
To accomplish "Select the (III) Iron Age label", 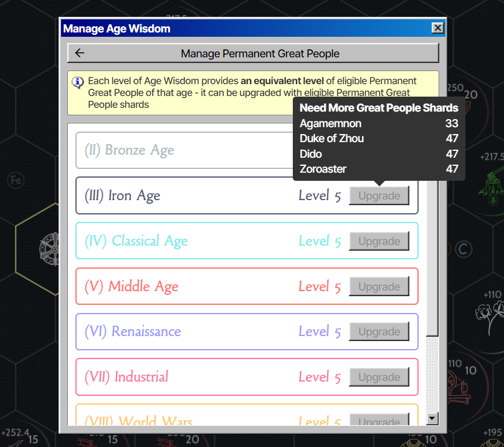I will point(122,196).
